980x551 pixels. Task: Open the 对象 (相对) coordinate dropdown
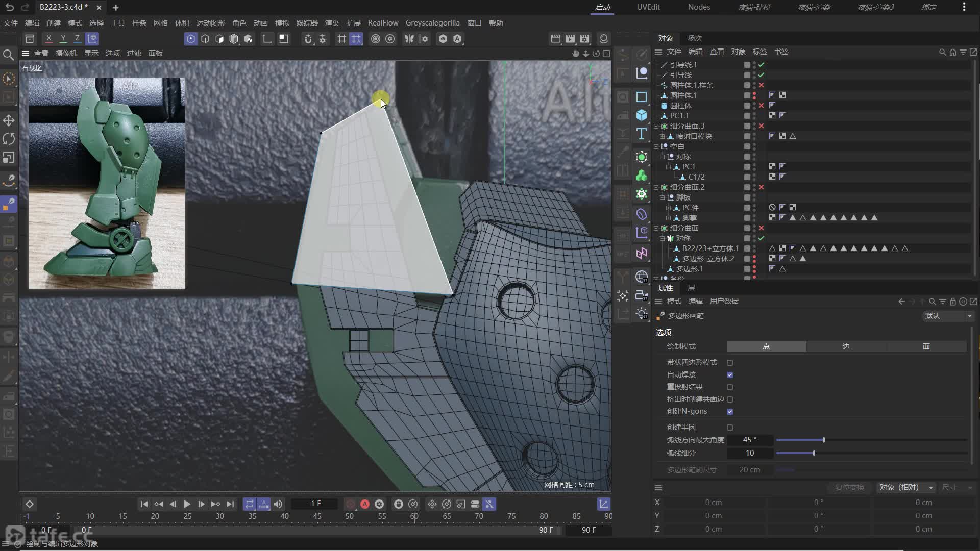click(x=906, y=487)
